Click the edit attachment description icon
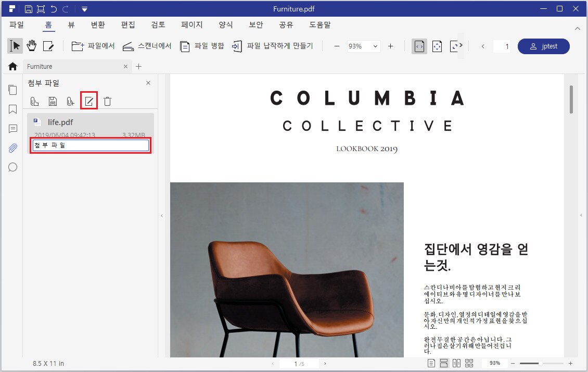This screenshot has width=588, height=372. coord(89,101)
